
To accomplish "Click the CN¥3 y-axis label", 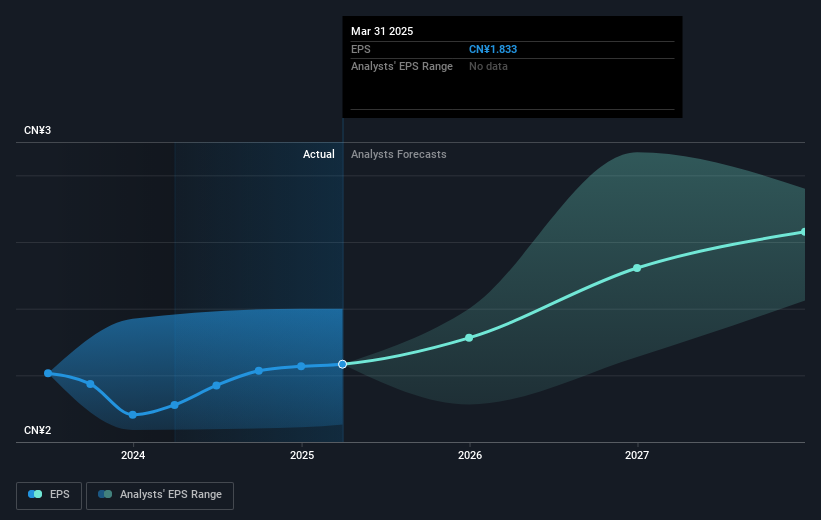I will (37, 130).
